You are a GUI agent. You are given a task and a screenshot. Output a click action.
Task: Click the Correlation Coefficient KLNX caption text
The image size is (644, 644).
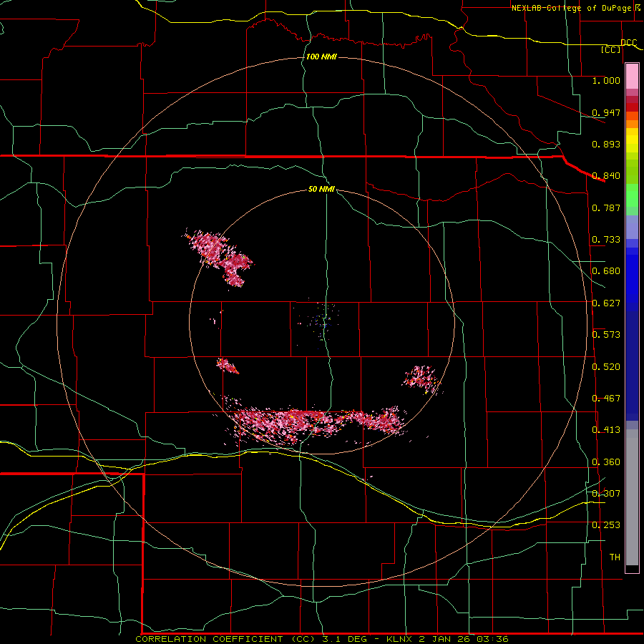point(321,639)
